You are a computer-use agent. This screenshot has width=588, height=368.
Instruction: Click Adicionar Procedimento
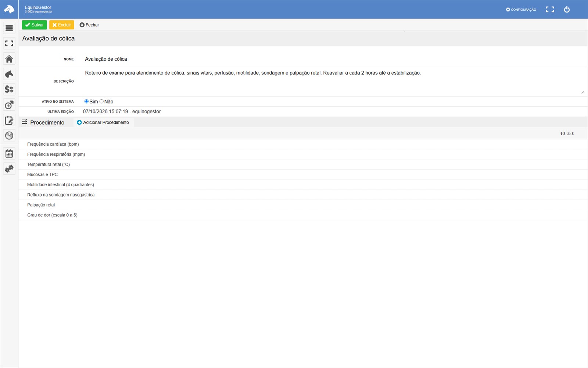point(103,122)
